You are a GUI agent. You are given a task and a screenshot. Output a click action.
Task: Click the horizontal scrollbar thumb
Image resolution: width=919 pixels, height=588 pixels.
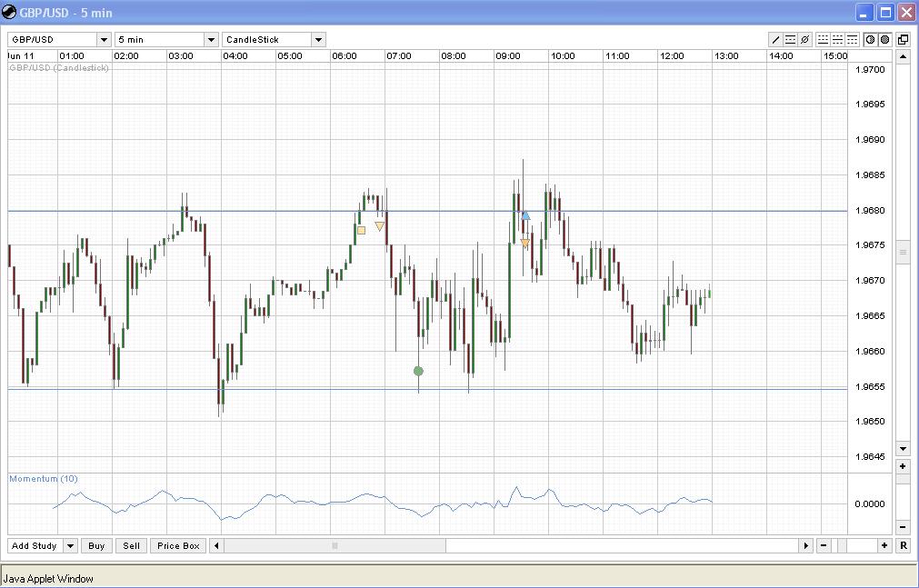click(335, 546)
